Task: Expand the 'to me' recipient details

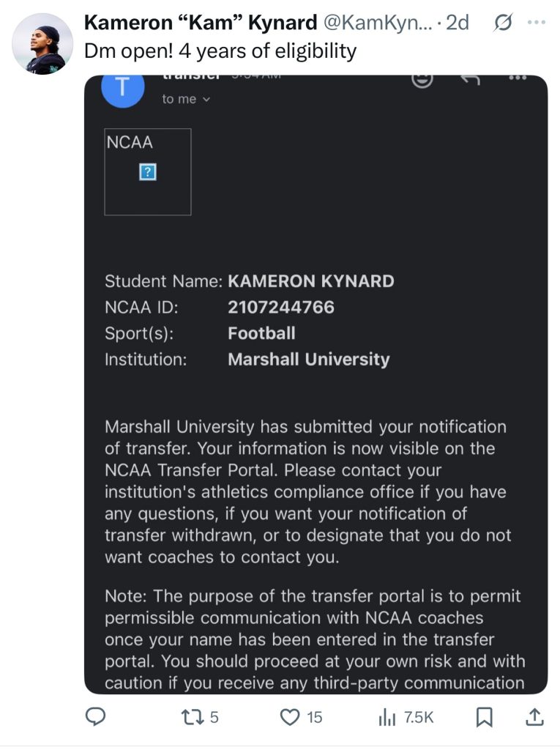Action: tap(186, 99)
